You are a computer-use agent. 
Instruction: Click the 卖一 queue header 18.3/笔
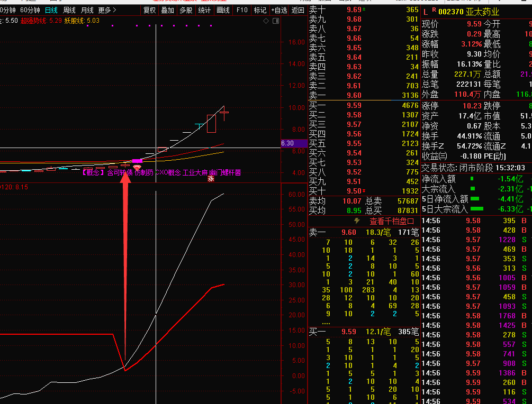378,232
